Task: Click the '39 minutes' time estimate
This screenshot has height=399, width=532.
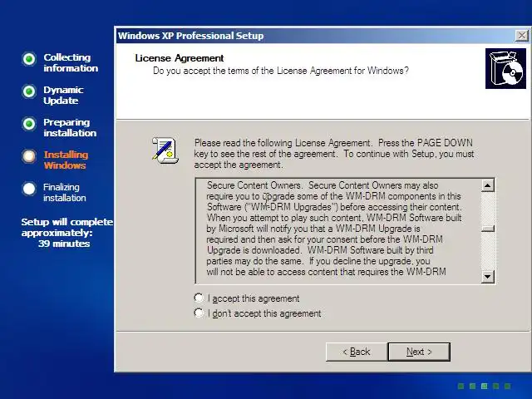Action: [64, 244]
